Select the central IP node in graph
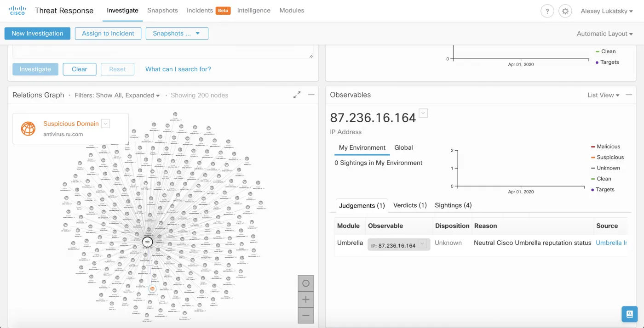Image resolution: width=644 pixels, height=328 pixels. (148, 241)
